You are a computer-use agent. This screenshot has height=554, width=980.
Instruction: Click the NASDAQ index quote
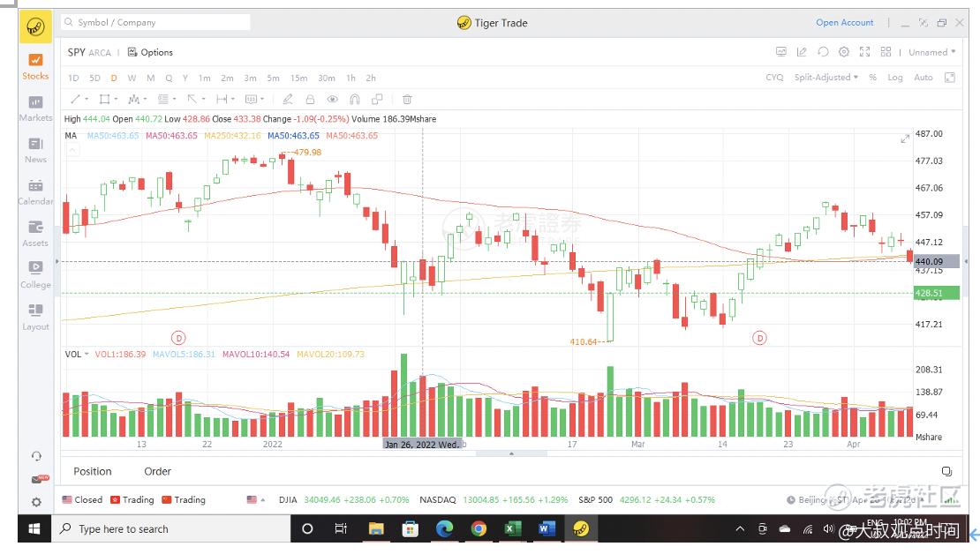tap(494, 499)
